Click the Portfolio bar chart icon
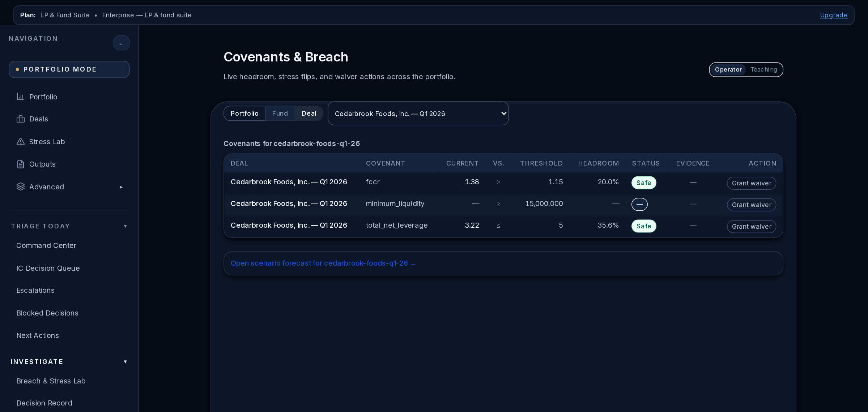Screen dimensions: 868x412 pos(21,96)
